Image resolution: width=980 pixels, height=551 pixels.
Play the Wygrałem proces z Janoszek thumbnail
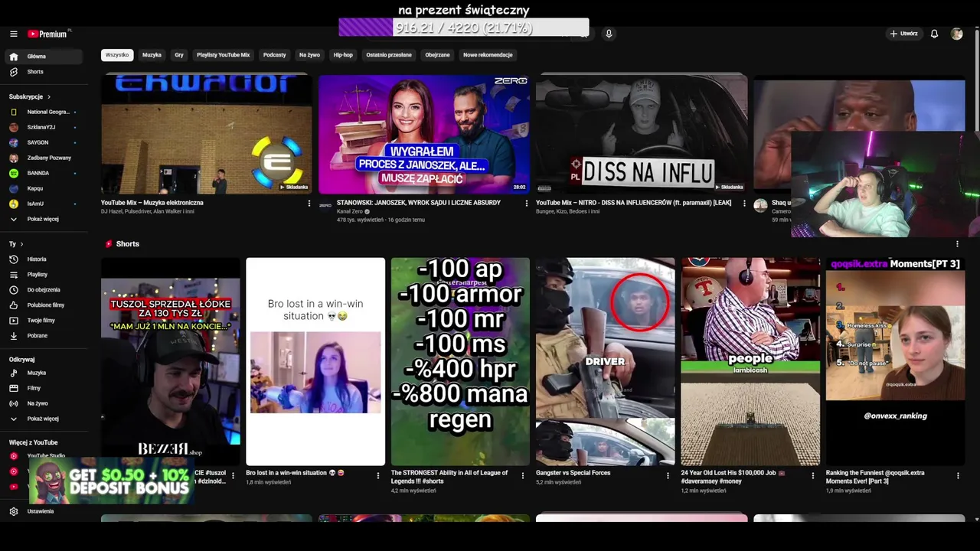pyautogui.click(x=423, y=134)
